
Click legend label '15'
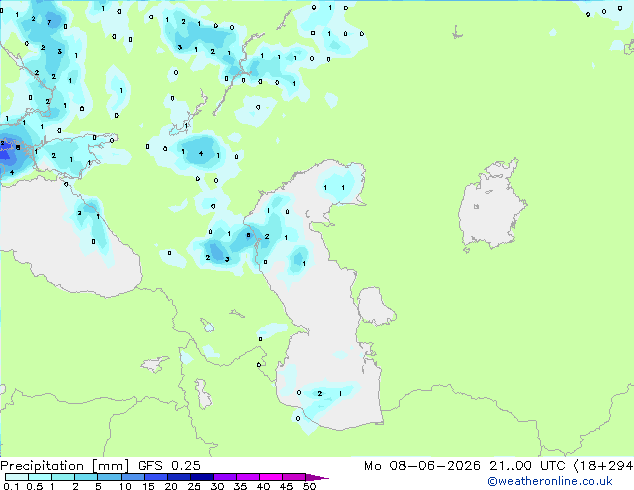coord(148,486)
